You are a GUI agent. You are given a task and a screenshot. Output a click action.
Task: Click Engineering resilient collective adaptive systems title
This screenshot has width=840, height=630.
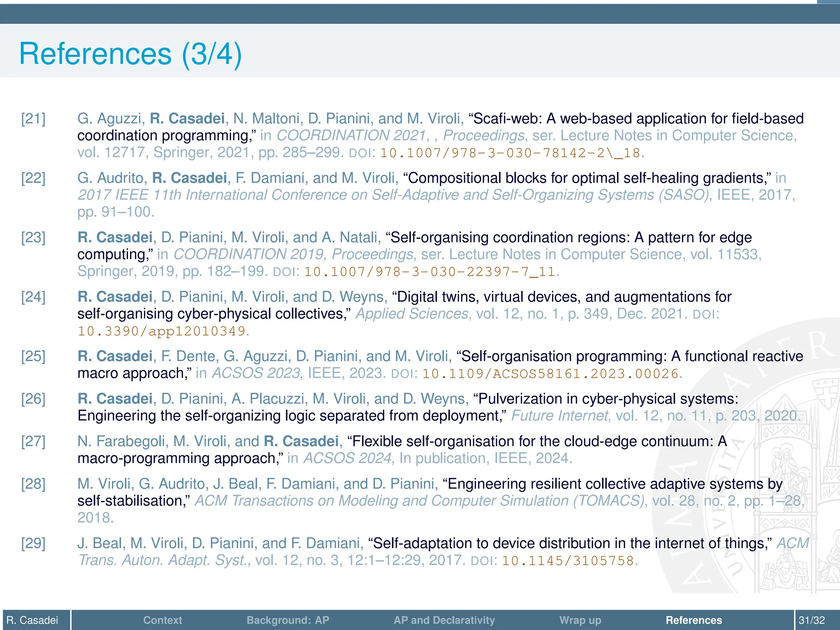tap(430, 492)
